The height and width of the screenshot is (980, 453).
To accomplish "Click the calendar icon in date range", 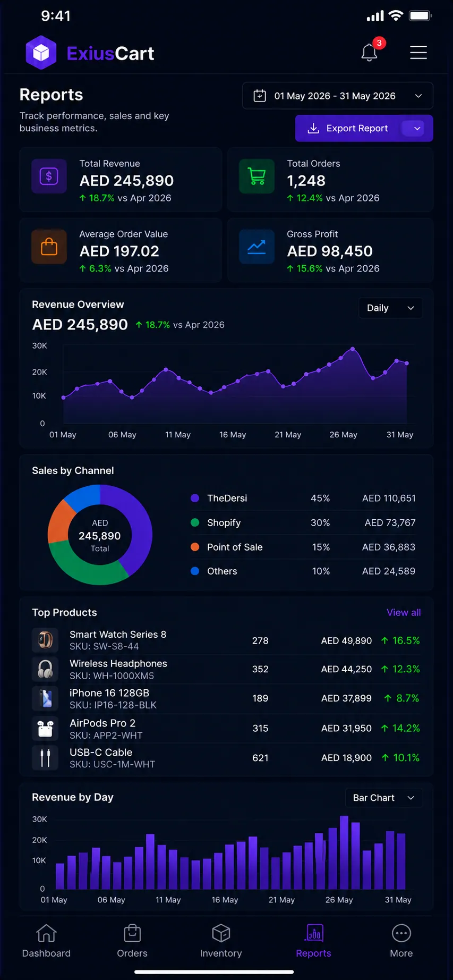I will [x=260, y=96].
